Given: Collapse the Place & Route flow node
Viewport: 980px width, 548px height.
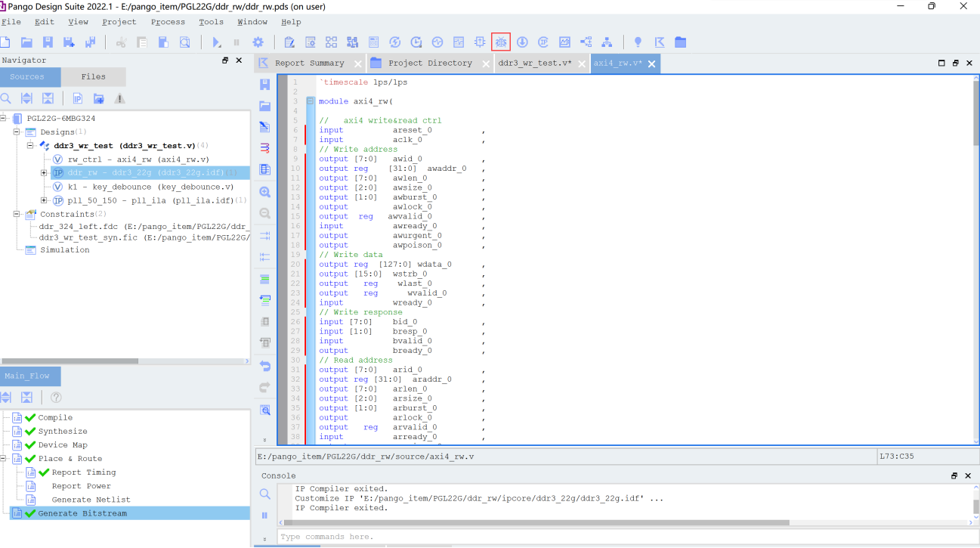Looking at the screenshot, I should [x=4, y=458].
